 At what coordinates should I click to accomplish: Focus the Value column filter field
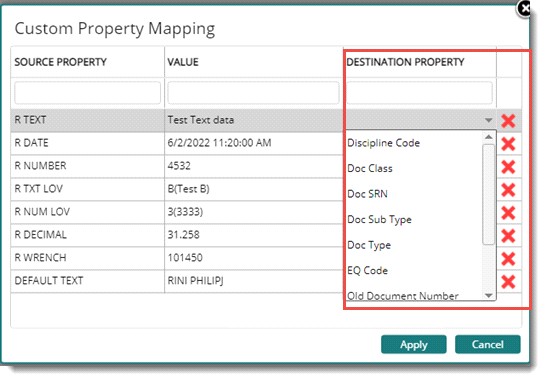(253, 92)
